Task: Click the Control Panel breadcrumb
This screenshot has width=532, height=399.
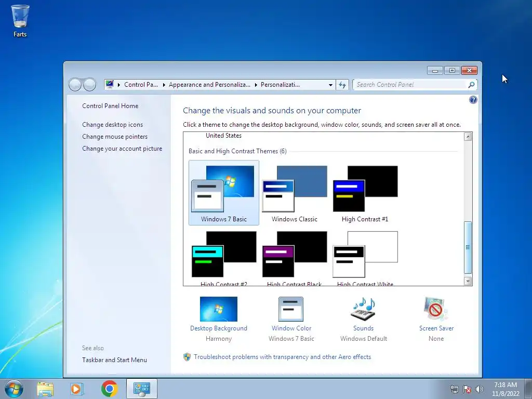Action: pos(141,85)
